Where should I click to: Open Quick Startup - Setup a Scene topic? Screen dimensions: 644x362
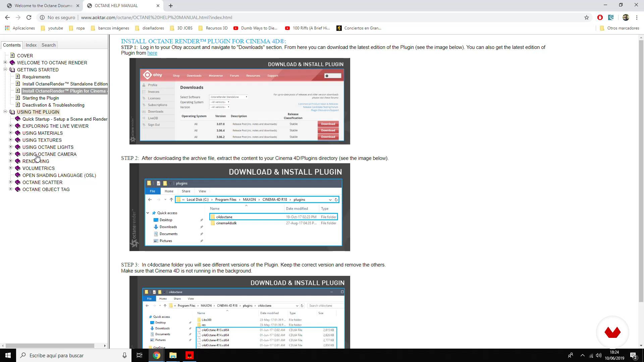pyautogui.click(x=65, y=119)
